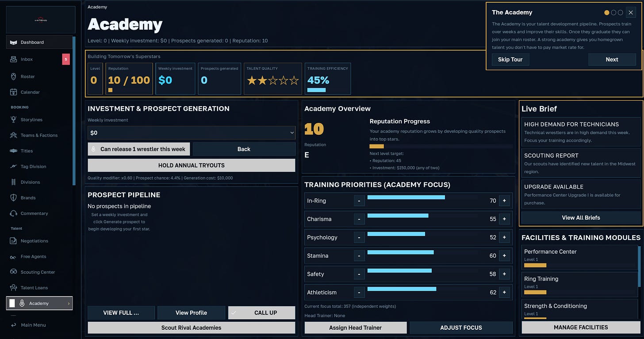Click the Teams & Factions icon
This screenshot has width=644, height=339.
point(13,135)
